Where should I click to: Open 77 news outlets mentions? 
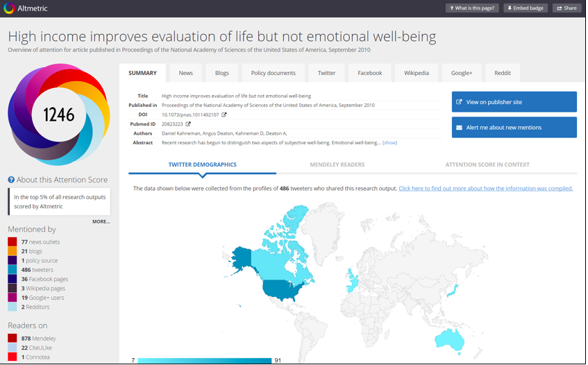40,242
